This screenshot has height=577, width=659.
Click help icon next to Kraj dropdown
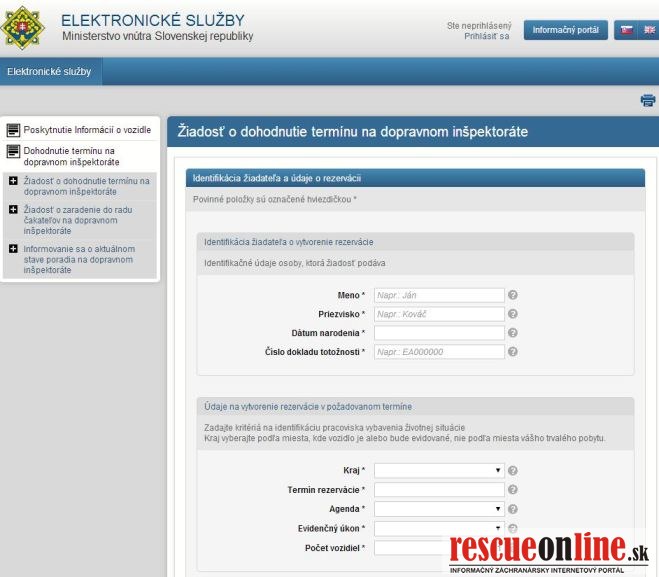coord(513,470)
